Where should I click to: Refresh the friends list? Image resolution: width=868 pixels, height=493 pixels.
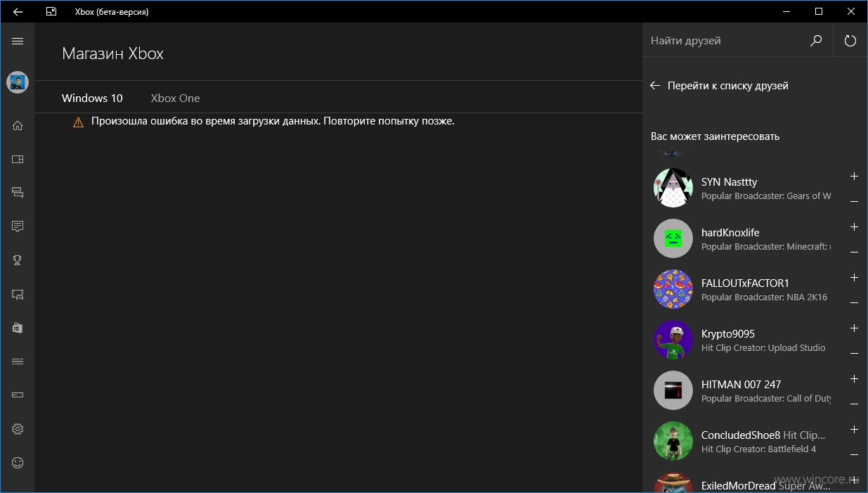tap(850, 41)
